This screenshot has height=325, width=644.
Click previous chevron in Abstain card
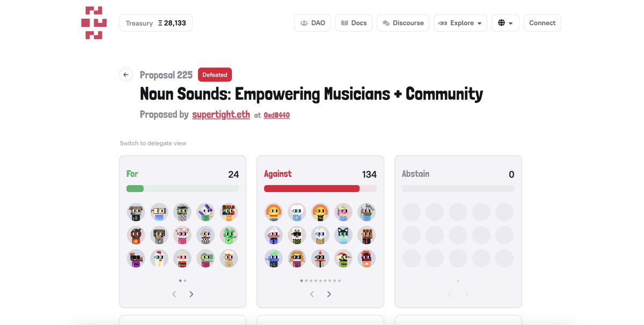[x=450, y=294]
